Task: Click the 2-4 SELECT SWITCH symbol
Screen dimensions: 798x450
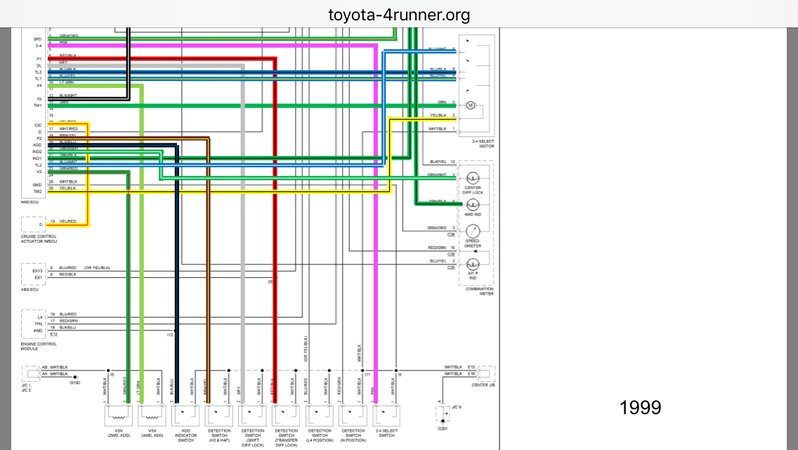Action: coord(386,416)
